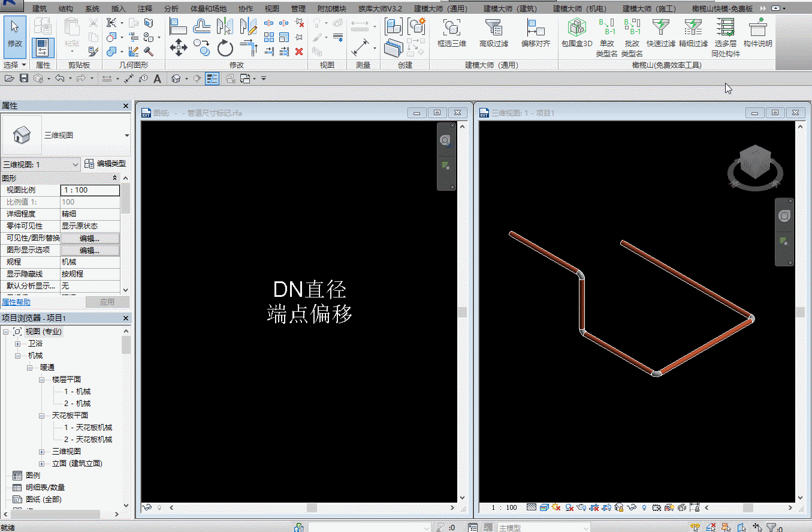The image size is (812, 532).
Task: Click the 包围盒3D bounding box tool
Action: (576, 32)
